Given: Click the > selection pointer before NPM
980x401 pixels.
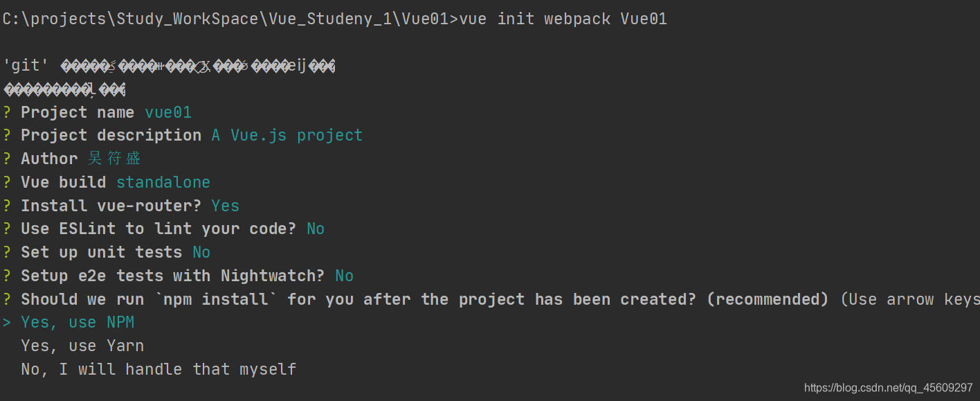Looking at the screenshot, I should (7, 323).
